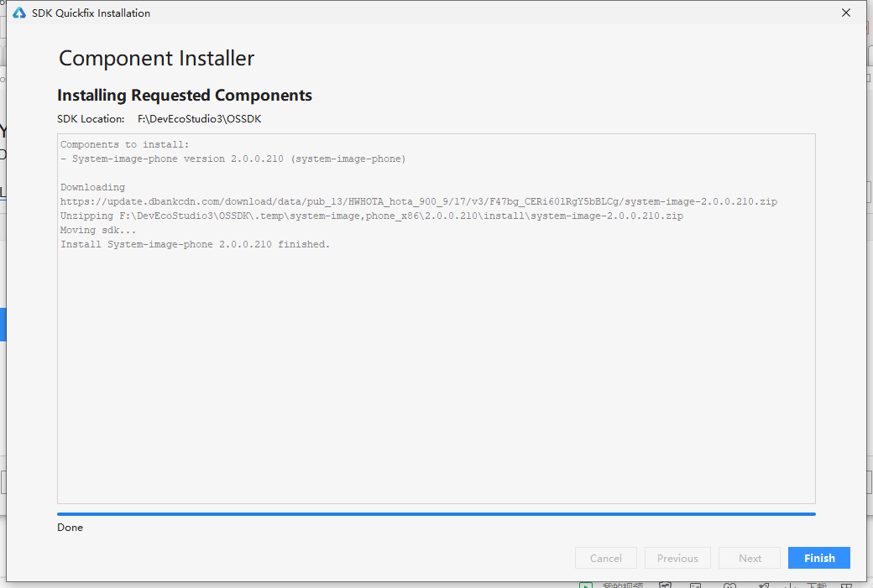Click the Finish button

pos(818,558)
